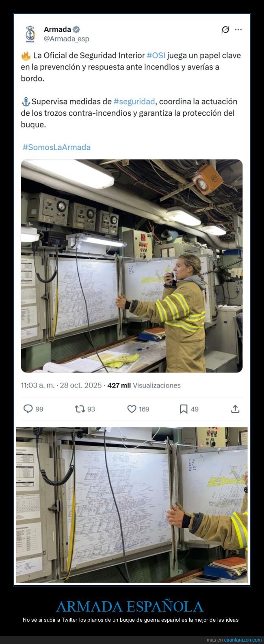This screenshot has height=644, width=264.
Task: Click the Armada profile avatar
Action: (30, 34)
